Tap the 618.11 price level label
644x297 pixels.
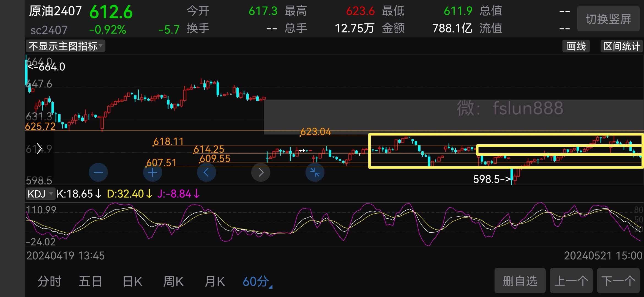(168, 142)
